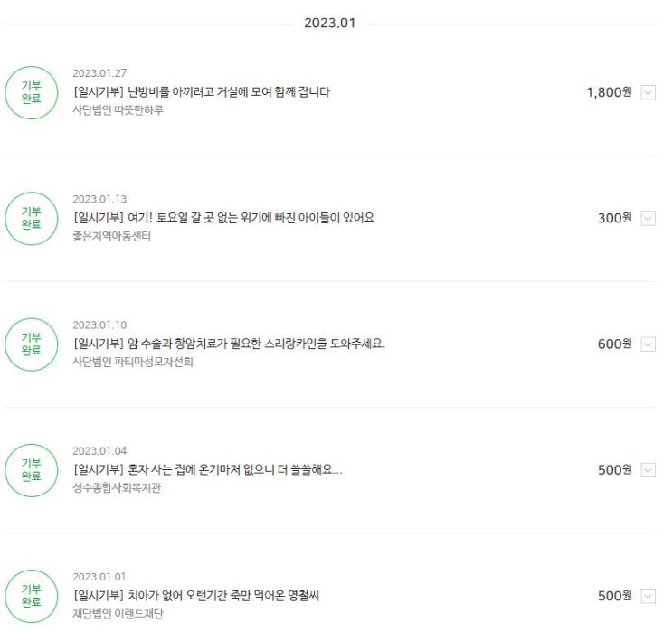Click organization name 사단법인 파티마성모자선회
Screen dimensions: 672x632
[132, 363]
